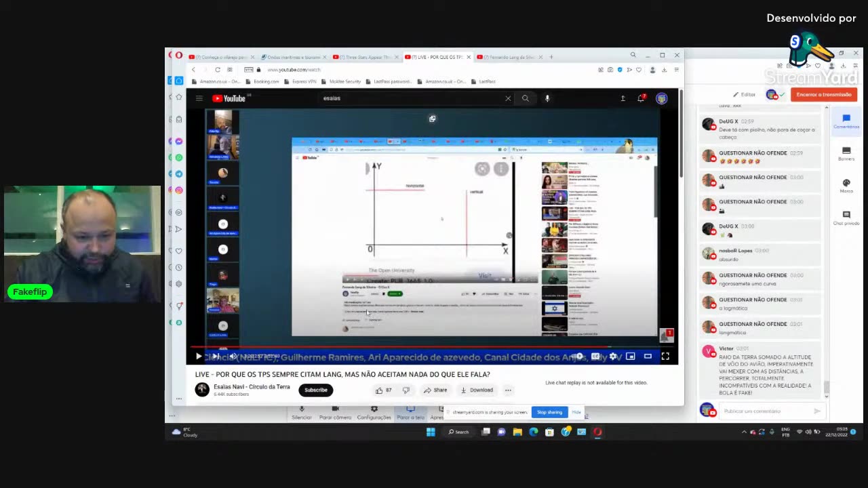This screenshot has height=488, width=868.
Task: Click 'Editar' pencil in StreamYard
Action: [744, 95]
